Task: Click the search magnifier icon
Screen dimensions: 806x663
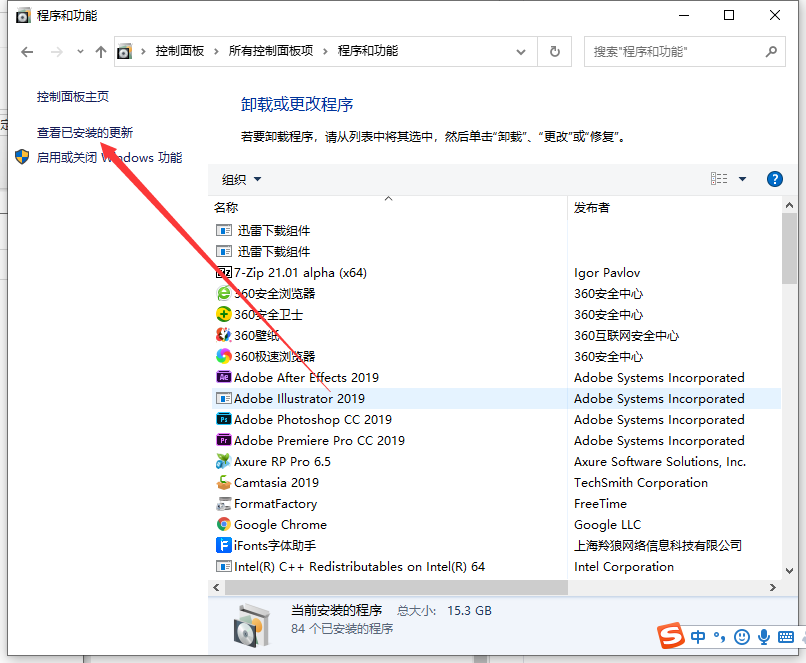Action: tap(771, 51)
